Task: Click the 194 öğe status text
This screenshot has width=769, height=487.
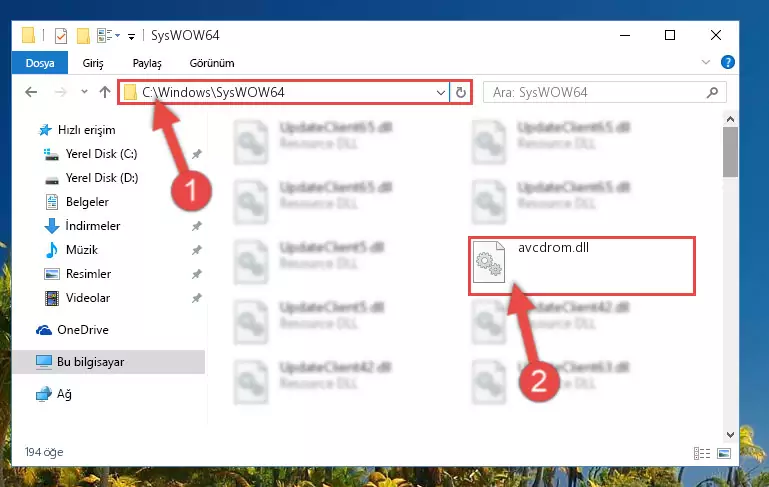Action: pyautogui.click(x=44, y=452)
